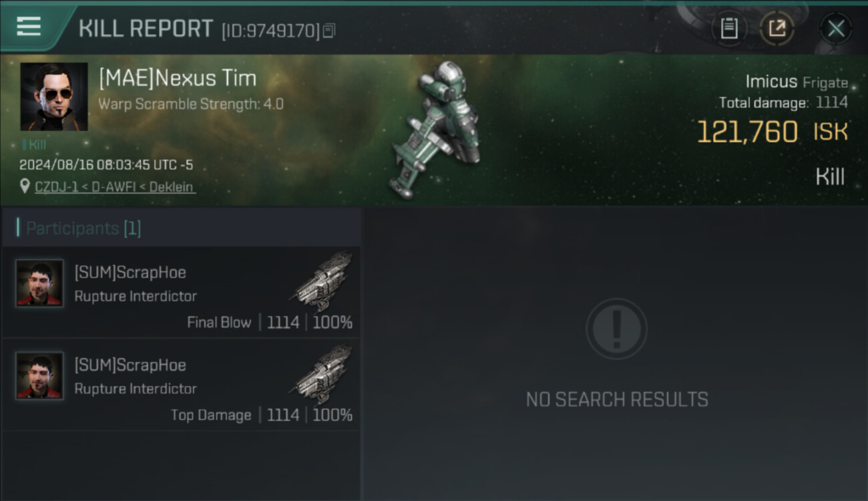
Task: Open the hamburger menu icon
Action: (29, 27)
